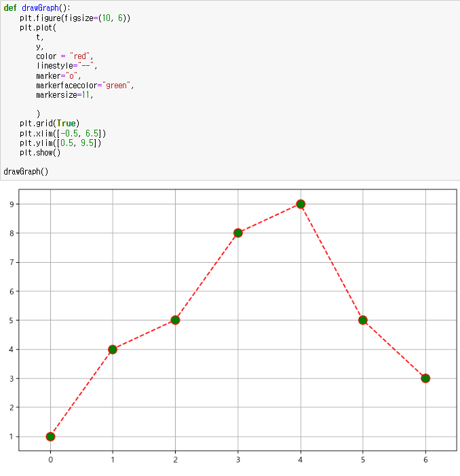The width and height of the screenshot is (460, 476).
Task: Click the 'plt.show()' line
Action: tap(40, 152)
